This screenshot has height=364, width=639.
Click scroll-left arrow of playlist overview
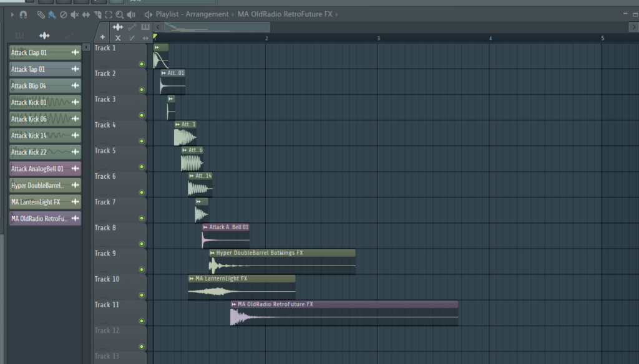(158, 27)
